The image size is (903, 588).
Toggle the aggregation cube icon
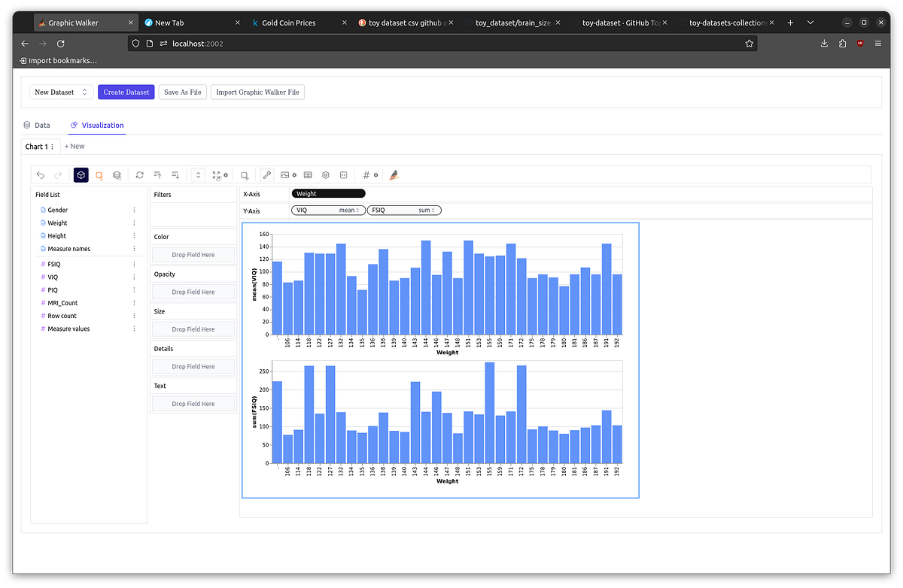coord(81,175)
